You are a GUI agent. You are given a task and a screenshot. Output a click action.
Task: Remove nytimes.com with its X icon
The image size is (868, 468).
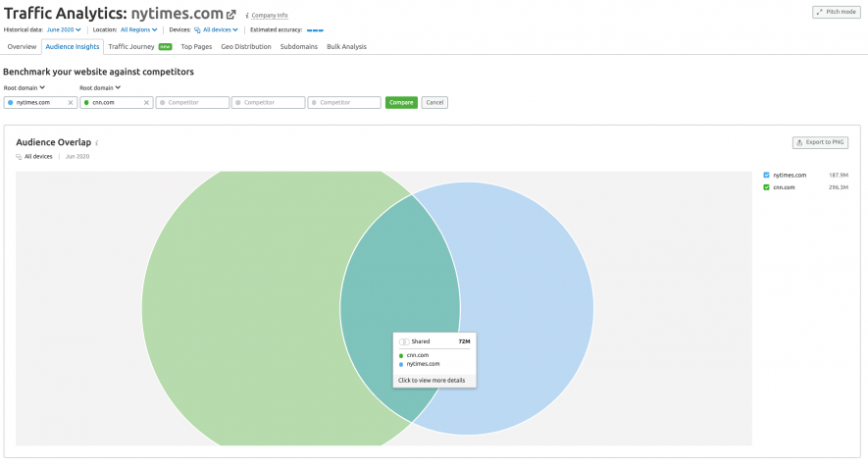click(x=71, y=102)
